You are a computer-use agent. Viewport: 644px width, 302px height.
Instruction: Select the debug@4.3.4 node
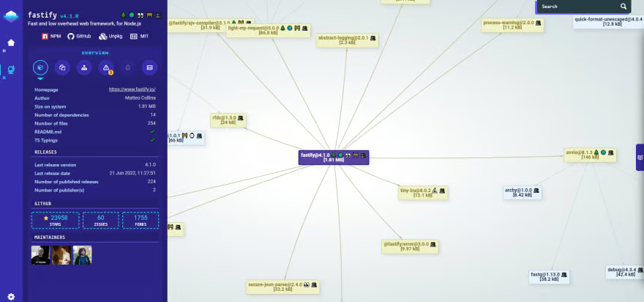click(624, 272)
